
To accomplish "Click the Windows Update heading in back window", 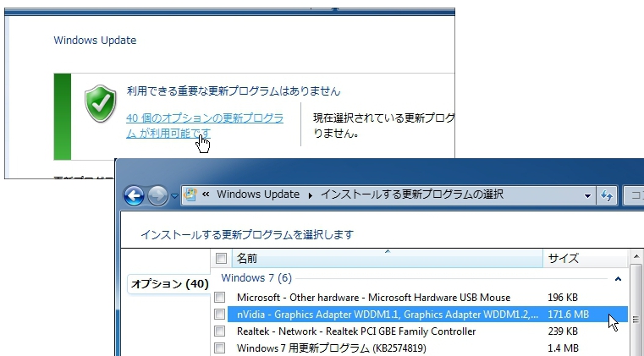I will pos(95,41).
